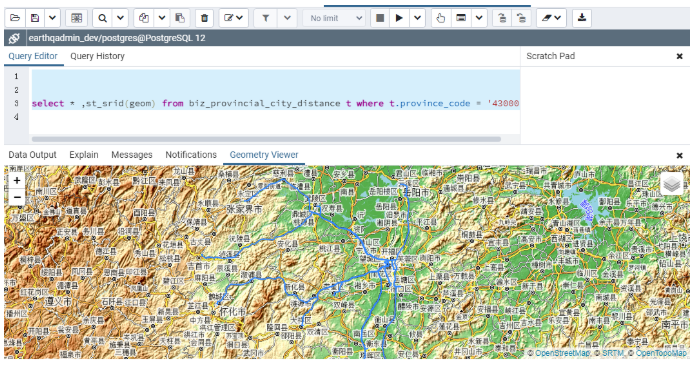Switch to the Query Editor tab
The image size is (694, 365).
[x=33, y=56]
